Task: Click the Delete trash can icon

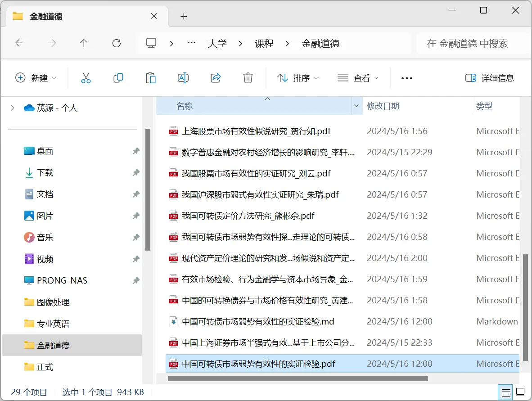Action: pyautogui.click(x=248, y=78)
